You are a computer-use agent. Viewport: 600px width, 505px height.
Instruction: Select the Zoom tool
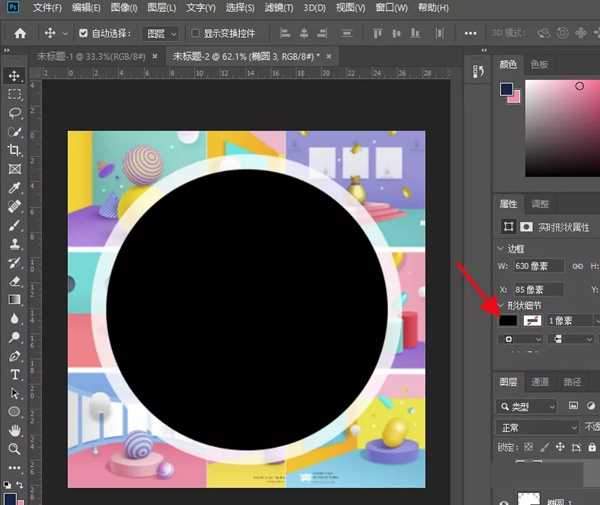(x=14, y=449)
